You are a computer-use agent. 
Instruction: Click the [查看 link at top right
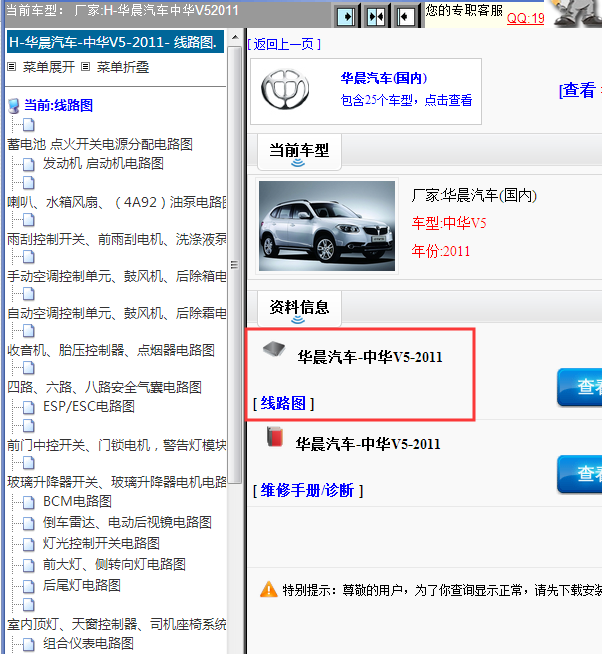[577, 90]
